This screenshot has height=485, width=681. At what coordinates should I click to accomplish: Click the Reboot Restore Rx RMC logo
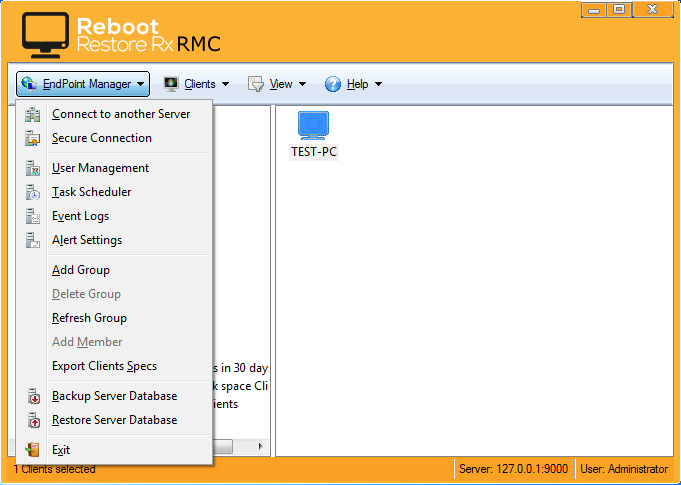[x=122, y=35]
